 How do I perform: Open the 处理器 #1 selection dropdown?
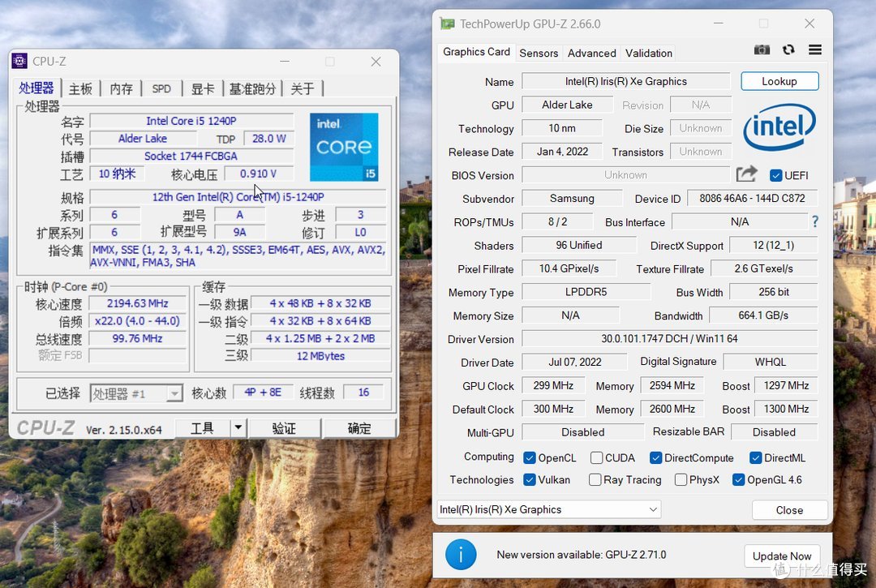pos(136,393)
